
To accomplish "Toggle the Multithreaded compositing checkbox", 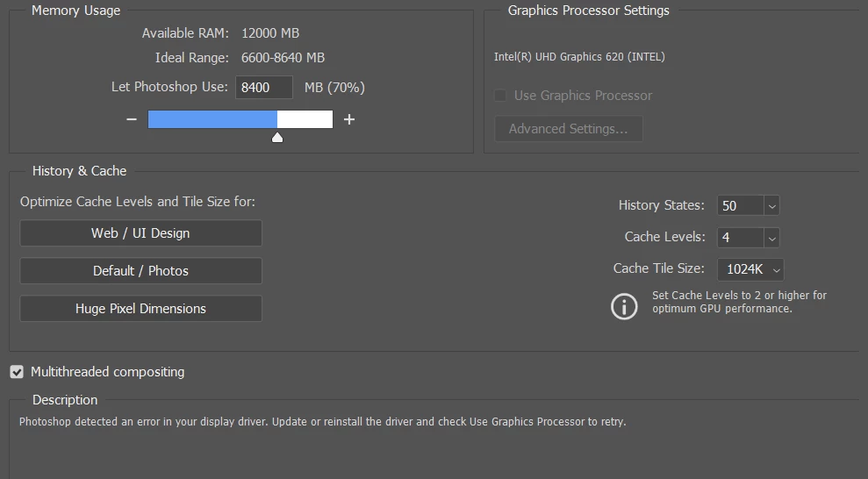I will pos(17,372).
